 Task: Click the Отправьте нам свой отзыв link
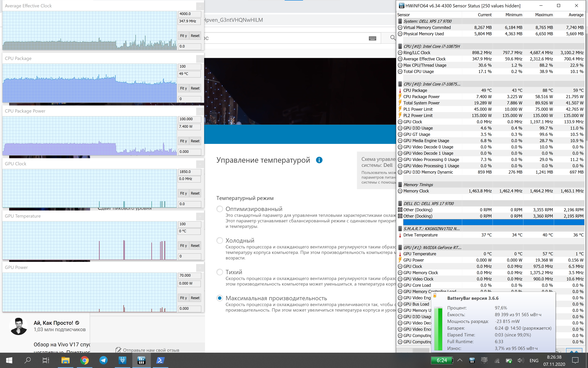(x=151, y=350)
